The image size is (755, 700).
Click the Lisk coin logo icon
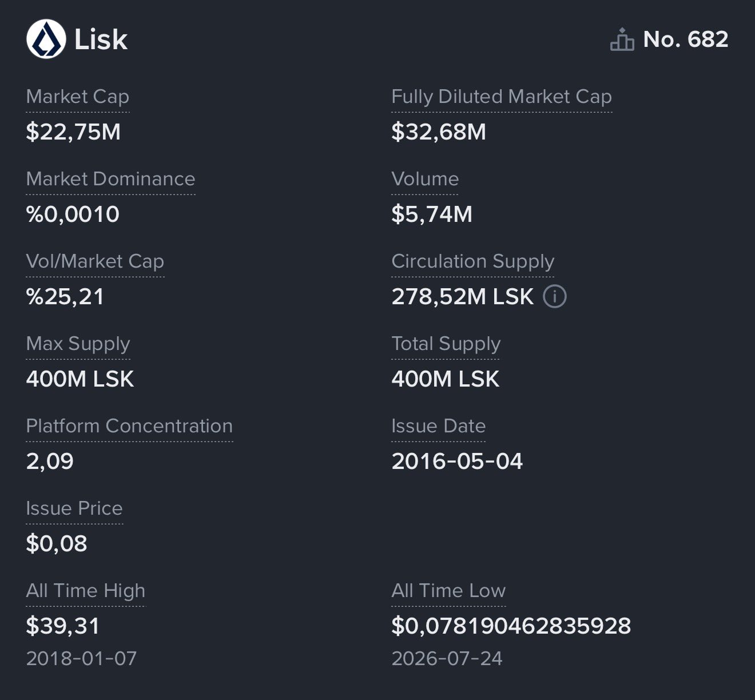click(46, 39)
